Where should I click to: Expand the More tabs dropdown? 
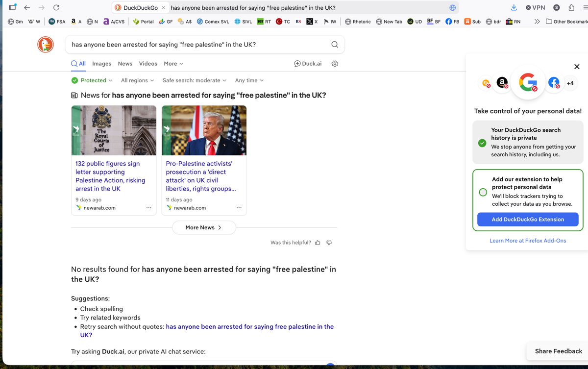(x=173, y=64)
